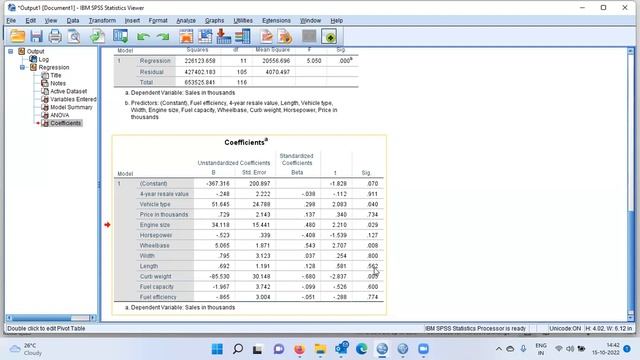
Task: Open the Transform menu
Action: click(x=102, y=20)
